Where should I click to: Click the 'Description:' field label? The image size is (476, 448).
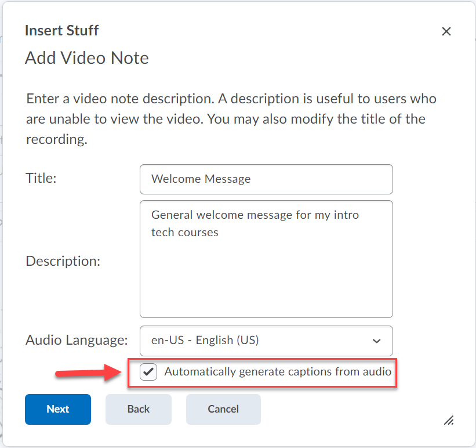pos(63,261)
